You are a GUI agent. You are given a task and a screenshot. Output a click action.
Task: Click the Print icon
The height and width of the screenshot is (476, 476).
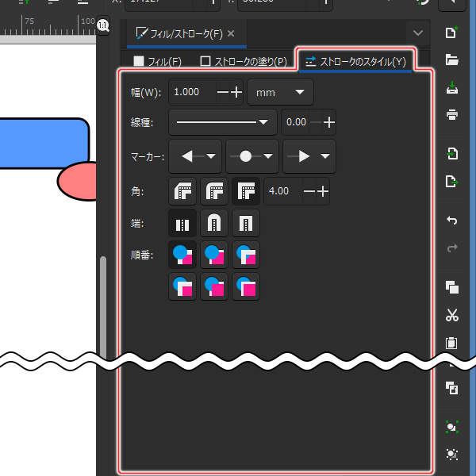point(452,114)
